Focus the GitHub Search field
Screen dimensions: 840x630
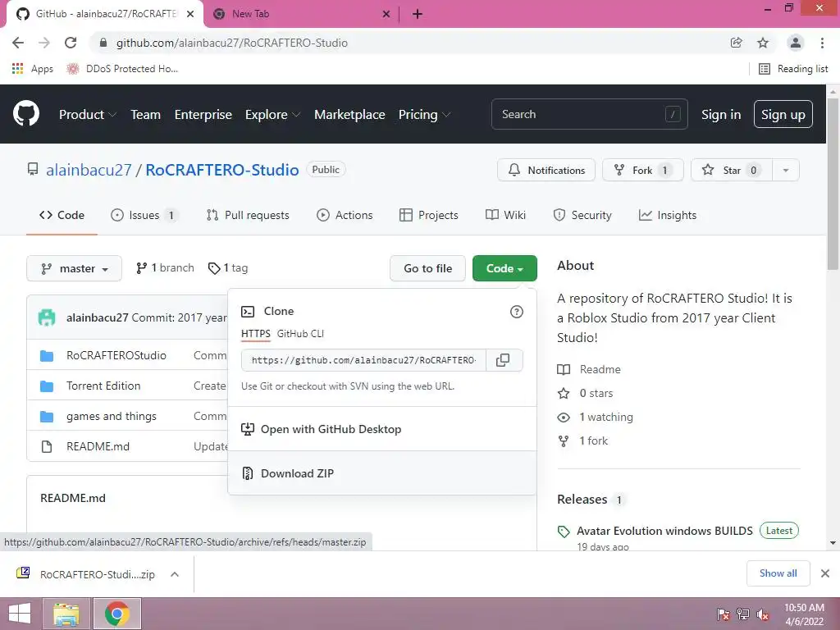[589, 114]
